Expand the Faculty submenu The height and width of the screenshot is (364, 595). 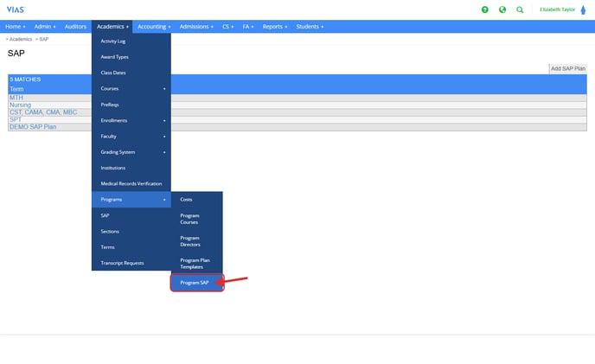click(131, 136)
